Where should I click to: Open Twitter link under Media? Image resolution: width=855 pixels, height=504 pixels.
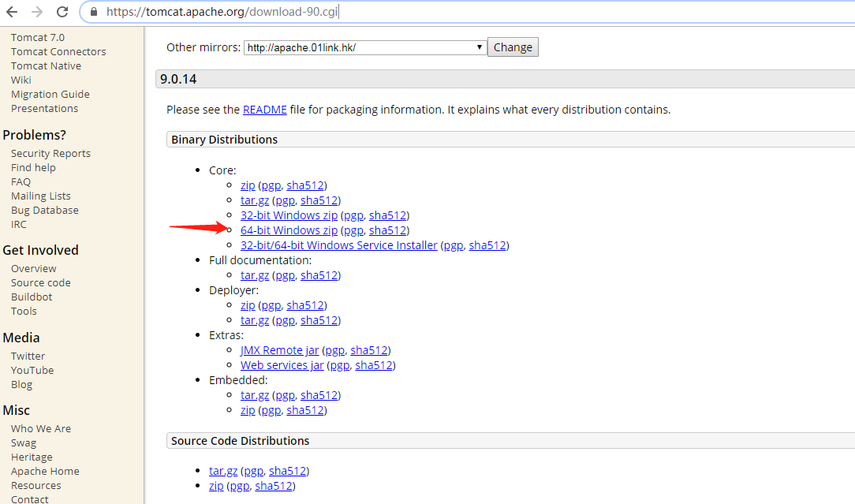[x=28, y=357]
